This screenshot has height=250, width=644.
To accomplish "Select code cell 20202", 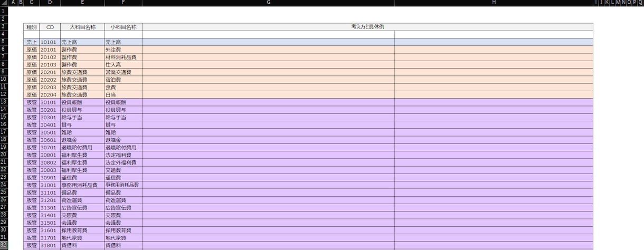I will (x=50, y=80).
